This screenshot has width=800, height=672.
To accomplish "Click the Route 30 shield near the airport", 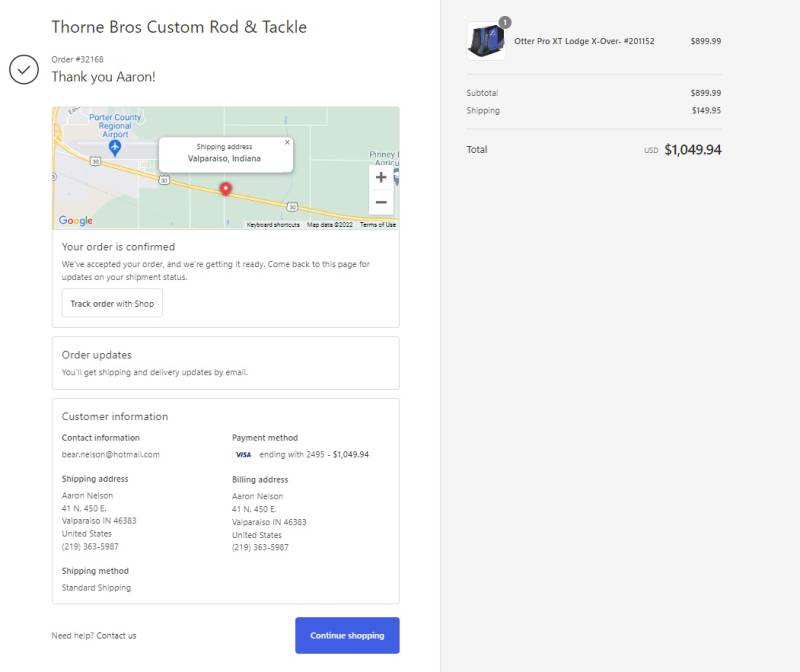I will click(x=95, y=161).
